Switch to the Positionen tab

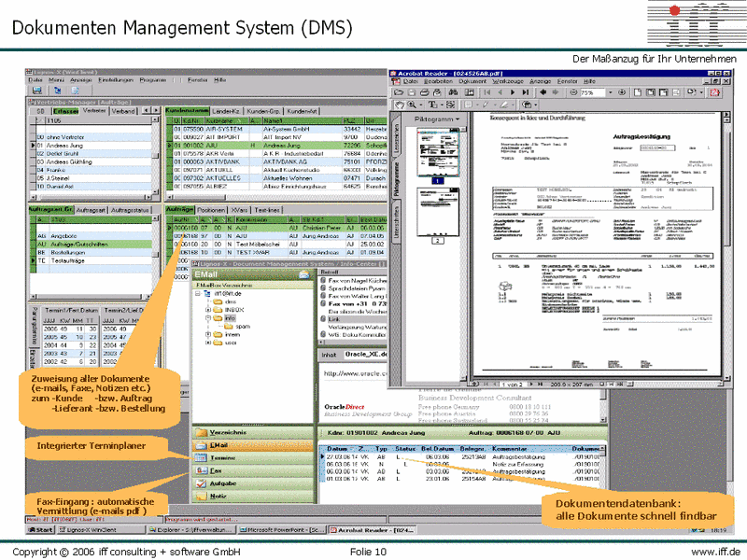tap(211, 210)
